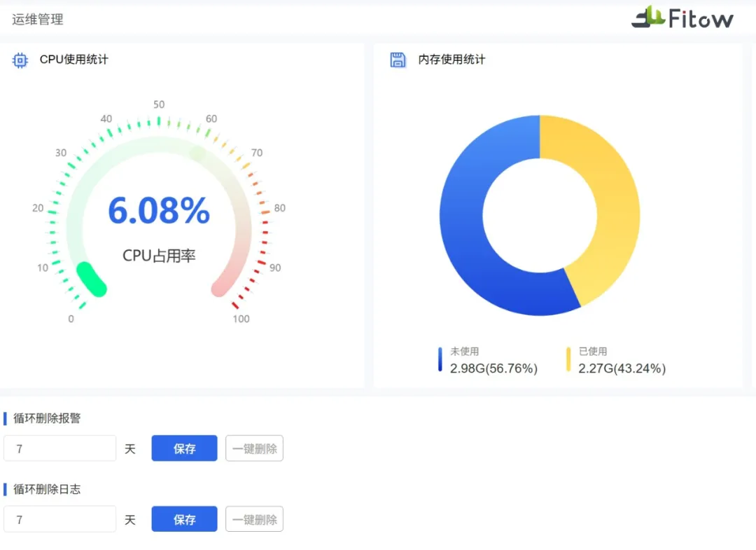Click the 内存使用统计 panel heading
Viewport: 756px width, 550px height.
click(451, 60)
